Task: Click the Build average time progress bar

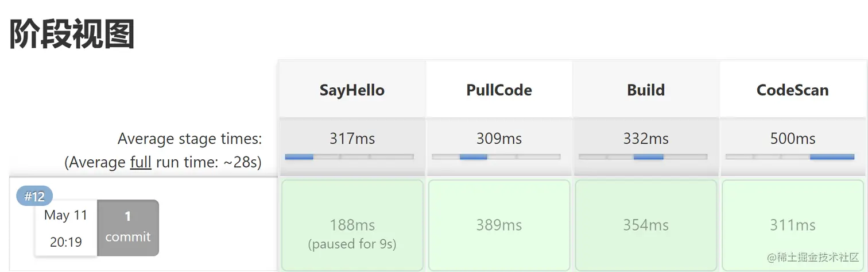Action: [x=643, y=156]
